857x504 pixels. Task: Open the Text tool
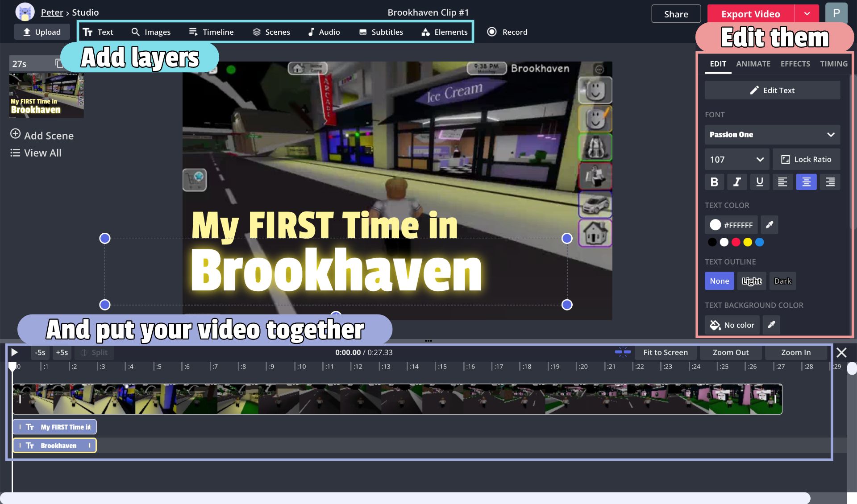coord(99,32)
